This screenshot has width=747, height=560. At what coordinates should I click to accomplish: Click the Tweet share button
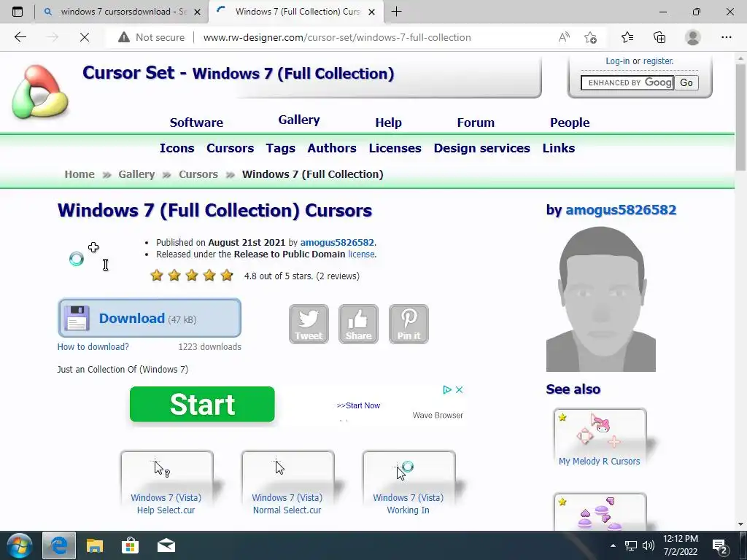click(309, 324)
